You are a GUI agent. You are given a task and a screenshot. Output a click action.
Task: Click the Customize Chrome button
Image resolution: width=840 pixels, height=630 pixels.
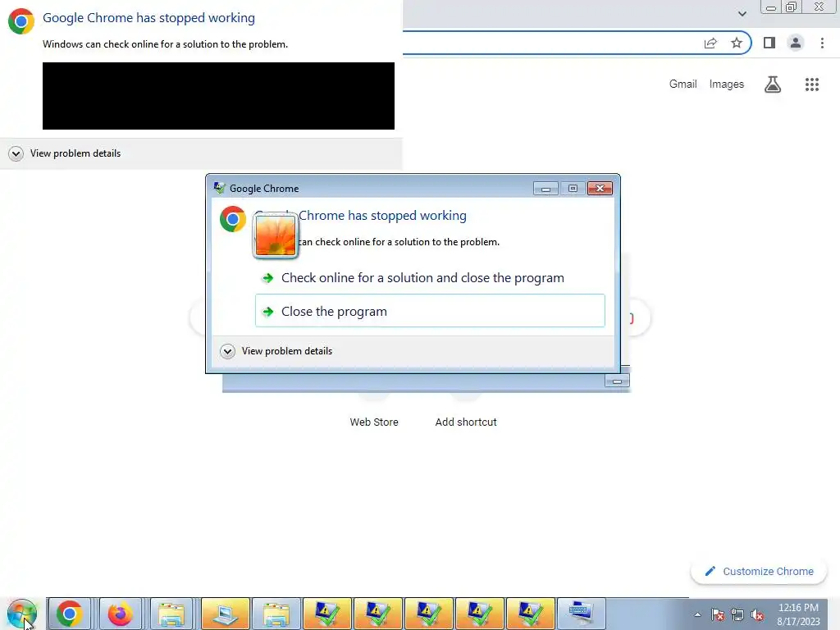click(759, 571)
